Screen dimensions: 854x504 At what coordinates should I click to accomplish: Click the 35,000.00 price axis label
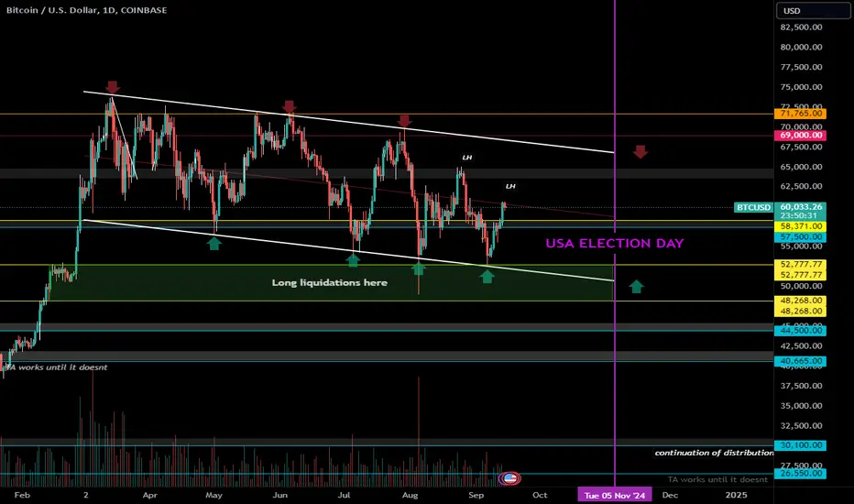(801, 405)
